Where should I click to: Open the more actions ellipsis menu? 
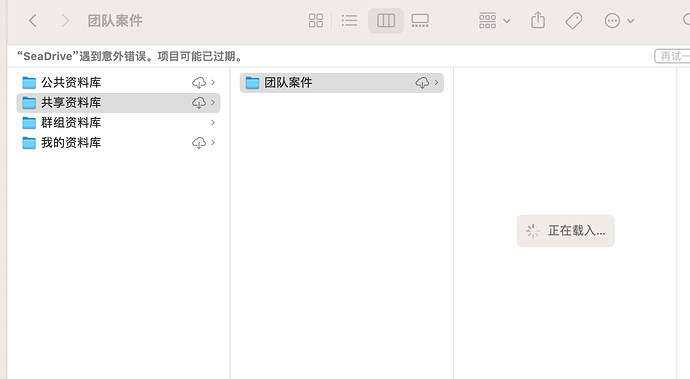click(x=619, y=20)
